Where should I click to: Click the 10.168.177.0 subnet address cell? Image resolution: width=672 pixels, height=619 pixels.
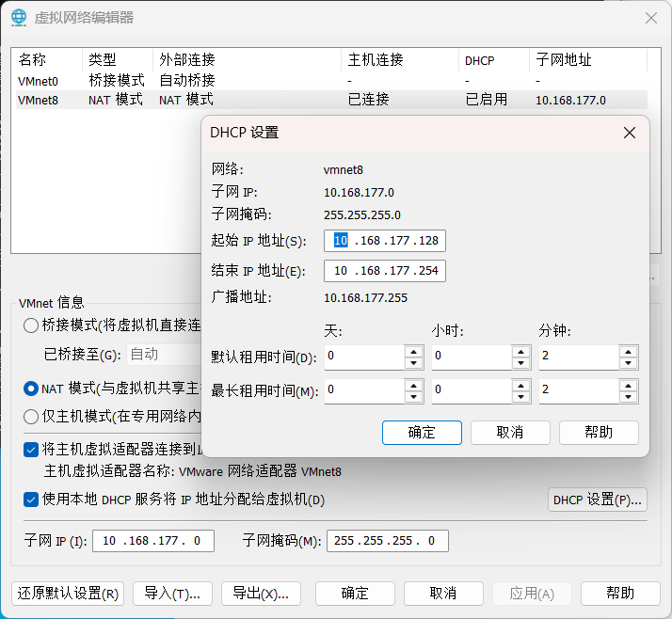point(570,101)
